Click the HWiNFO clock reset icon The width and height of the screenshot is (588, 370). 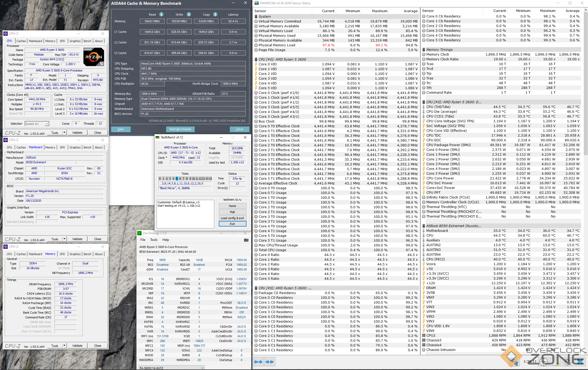pos(544,362)
